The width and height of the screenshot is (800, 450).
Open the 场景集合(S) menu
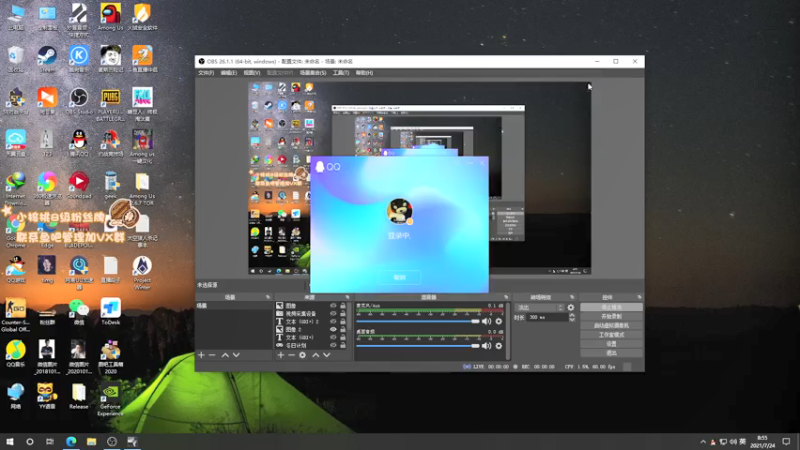click(x=313, y=73)
